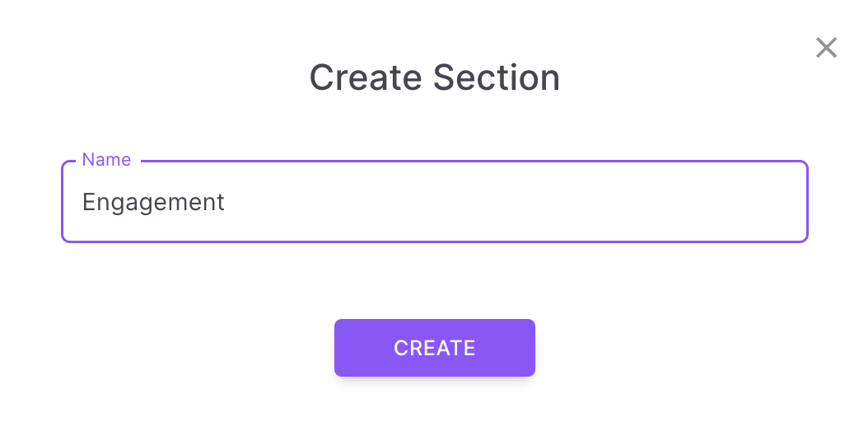
Task: Confirm section name by clicking CREATE
Action: 434,348
